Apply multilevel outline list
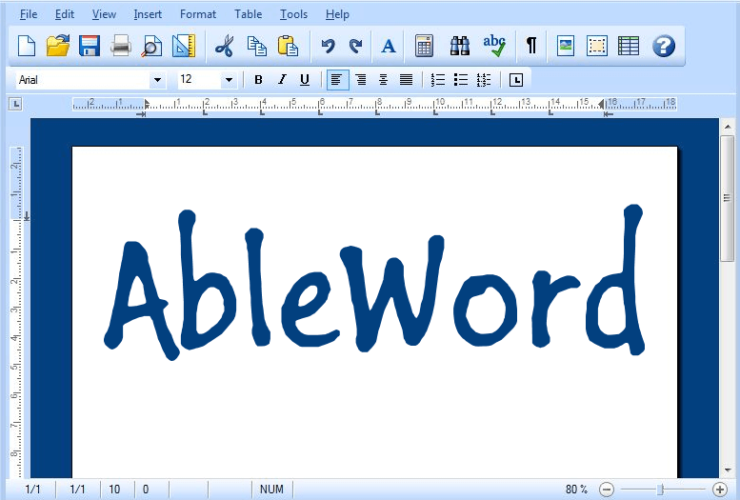Viewport: 740px width, 500px height. tap(484, 80)
